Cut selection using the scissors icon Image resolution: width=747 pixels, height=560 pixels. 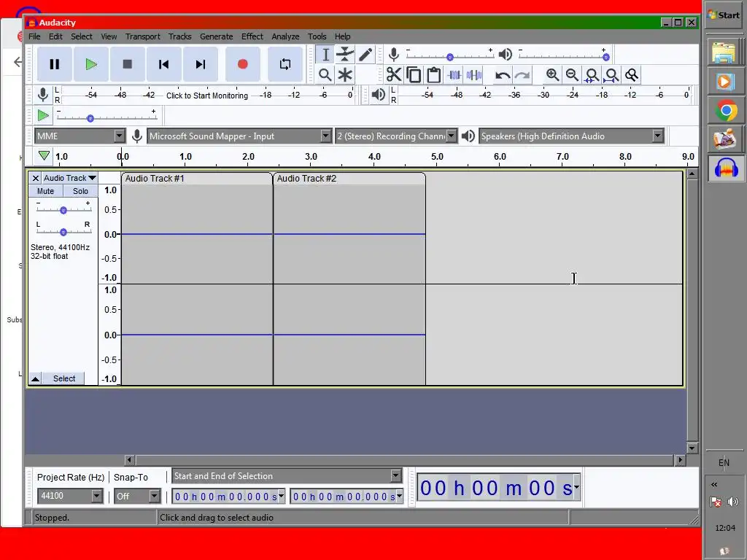[394, 75]
